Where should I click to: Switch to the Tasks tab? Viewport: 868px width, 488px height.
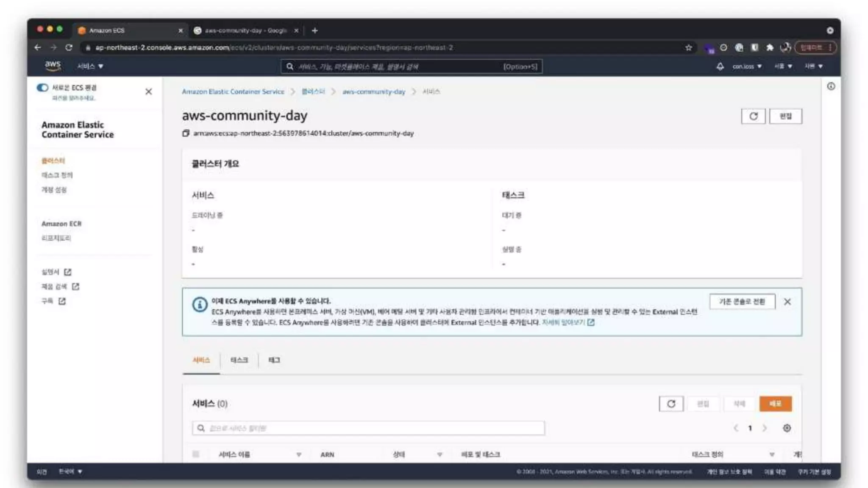pos(239,360)
